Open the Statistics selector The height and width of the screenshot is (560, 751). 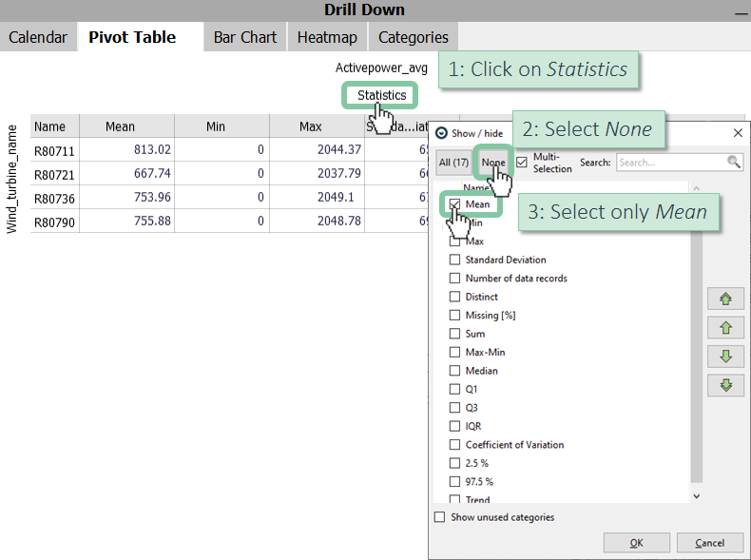point(381,95)
